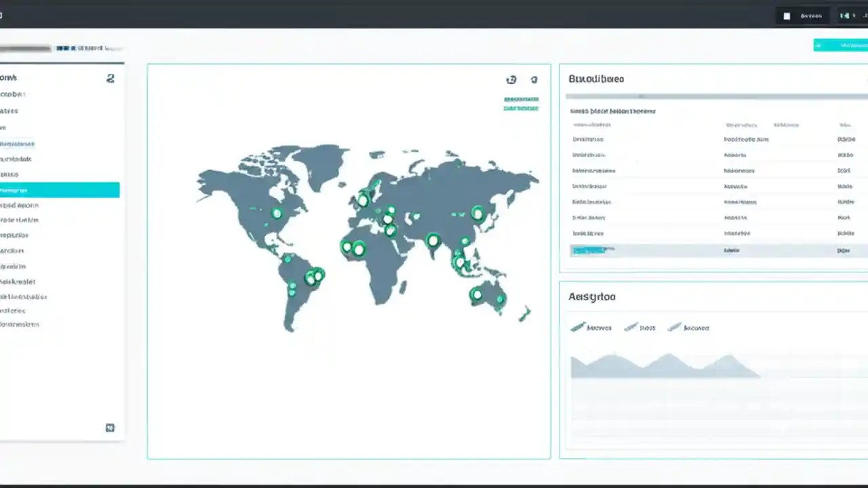
Task: Open the green link below the map icons
Action: [521, 99]
